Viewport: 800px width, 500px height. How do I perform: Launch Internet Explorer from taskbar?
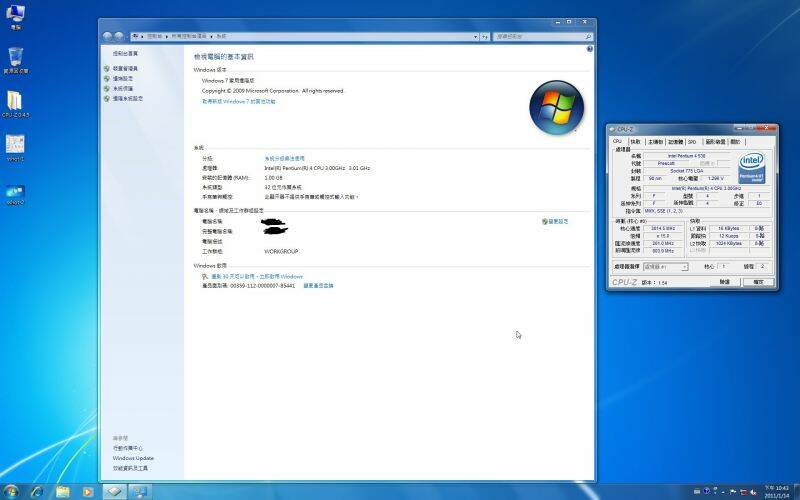37,491
